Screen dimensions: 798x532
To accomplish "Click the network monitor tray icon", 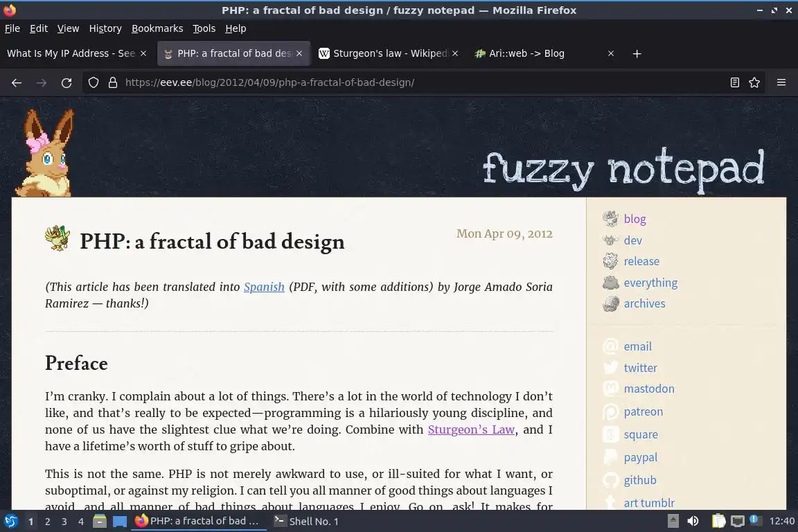I will 737,522.
